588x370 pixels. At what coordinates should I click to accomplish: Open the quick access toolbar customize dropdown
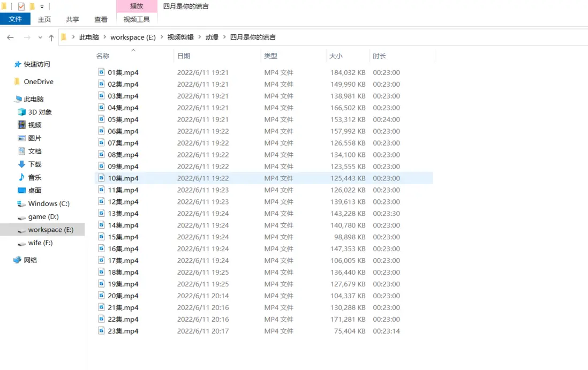pyautogui.click(x=42, y=7)
